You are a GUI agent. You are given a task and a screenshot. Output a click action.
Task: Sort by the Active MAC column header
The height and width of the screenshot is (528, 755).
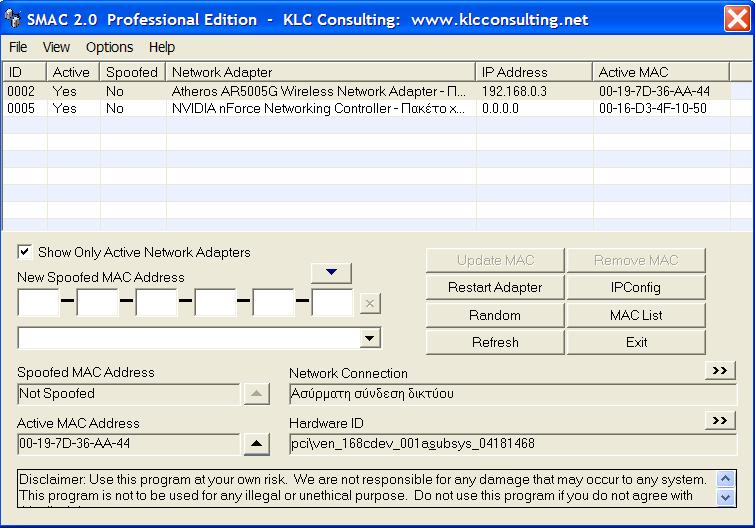(661, 72)
